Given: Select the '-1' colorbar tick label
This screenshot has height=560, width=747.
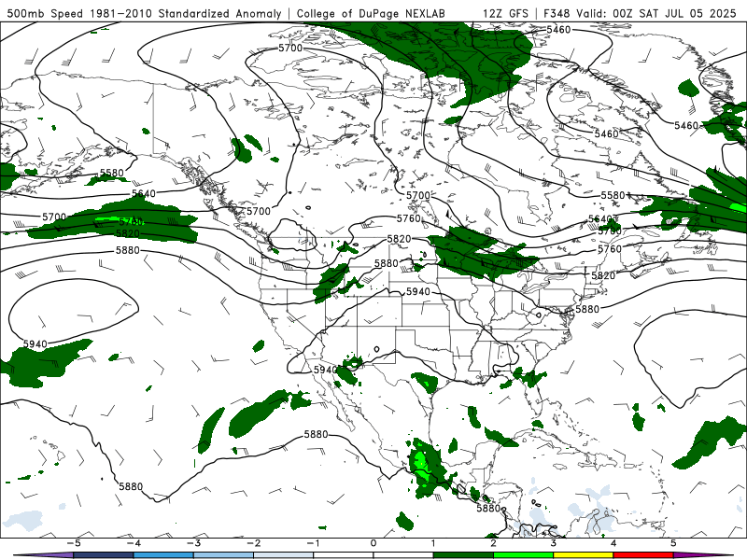Looking at the screenshot, I should pyautogui.click(x=313, y=543).
